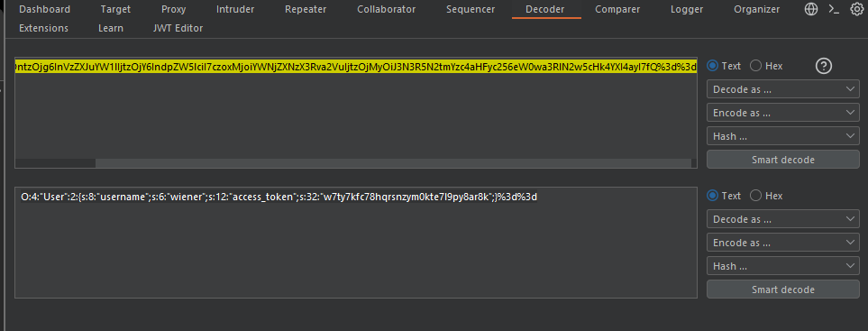The height and width of the screenshot is (331, 868).
Task: Expand 'Hash ...' dropdown in first panel
Action: tap(782, 136)
